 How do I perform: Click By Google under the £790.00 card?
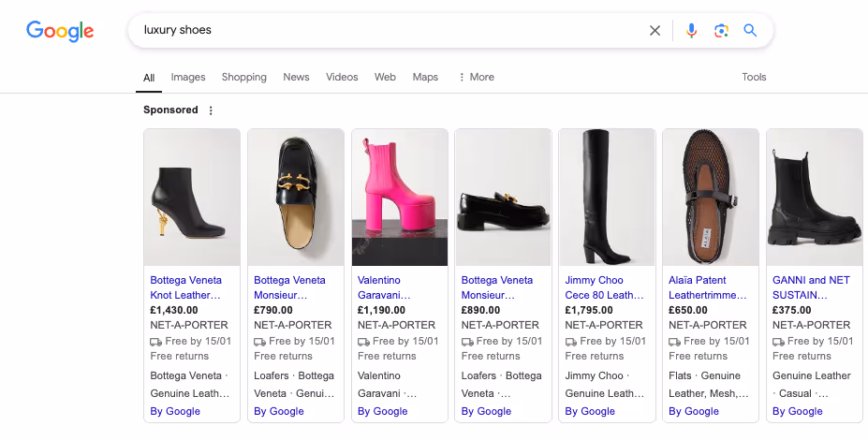click(278, 411)
